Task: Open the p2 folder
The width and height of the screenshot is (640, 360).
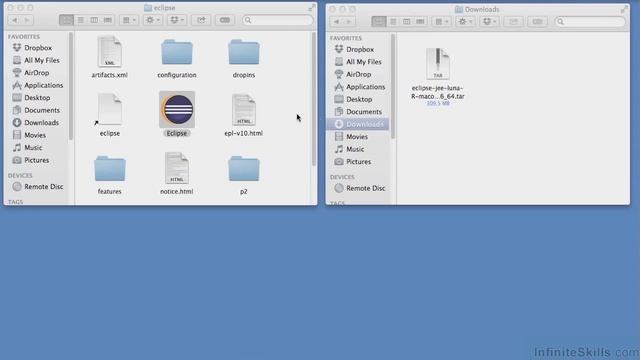Action: (244, 168)
